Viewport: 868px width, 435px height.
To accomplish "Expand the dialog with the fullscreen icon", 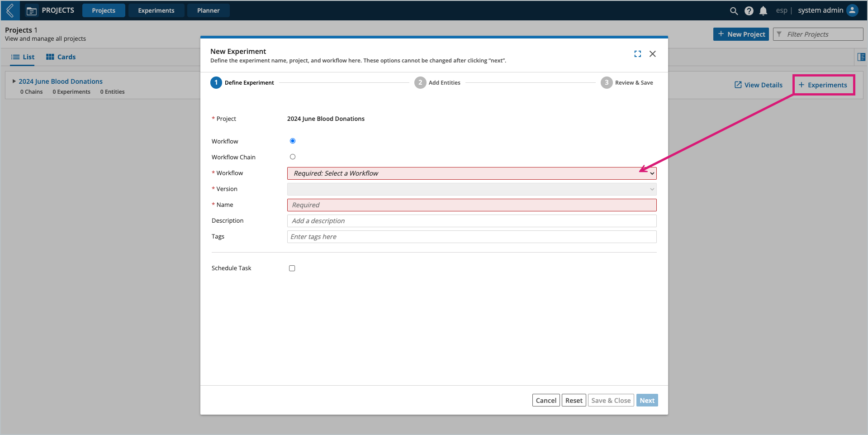I will (638, 54).
